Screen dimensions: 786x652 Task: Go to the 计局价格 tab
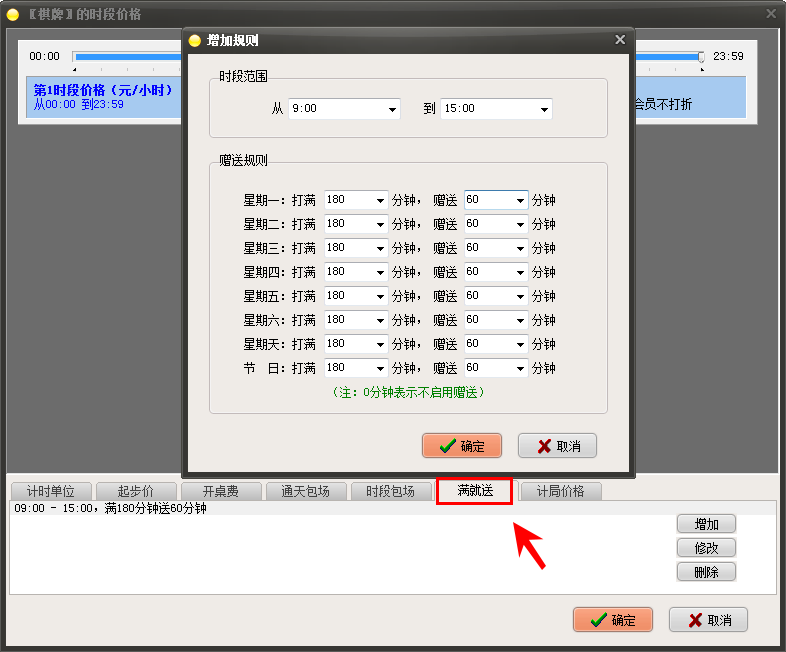[561, 491]
